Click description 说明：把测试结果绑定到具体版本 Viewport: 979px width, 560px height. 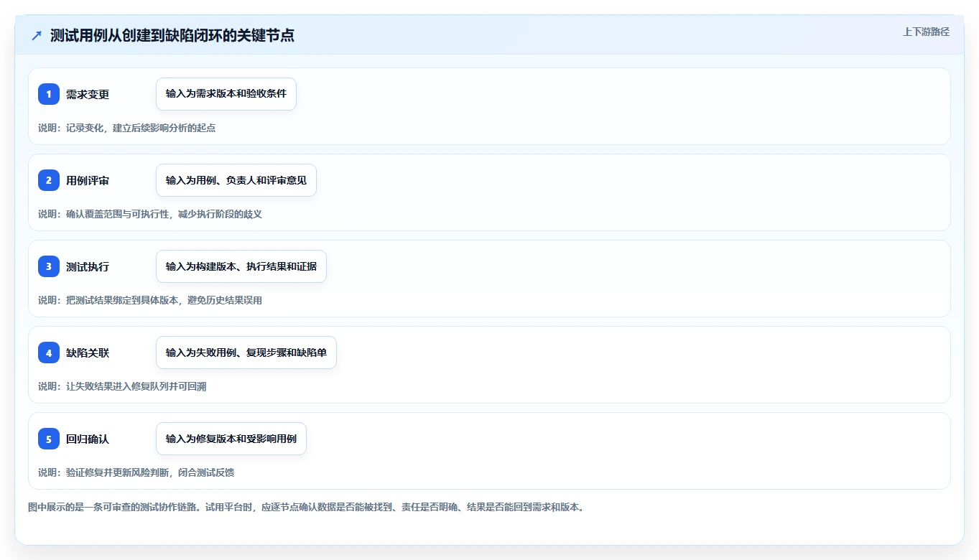(150, 300)
